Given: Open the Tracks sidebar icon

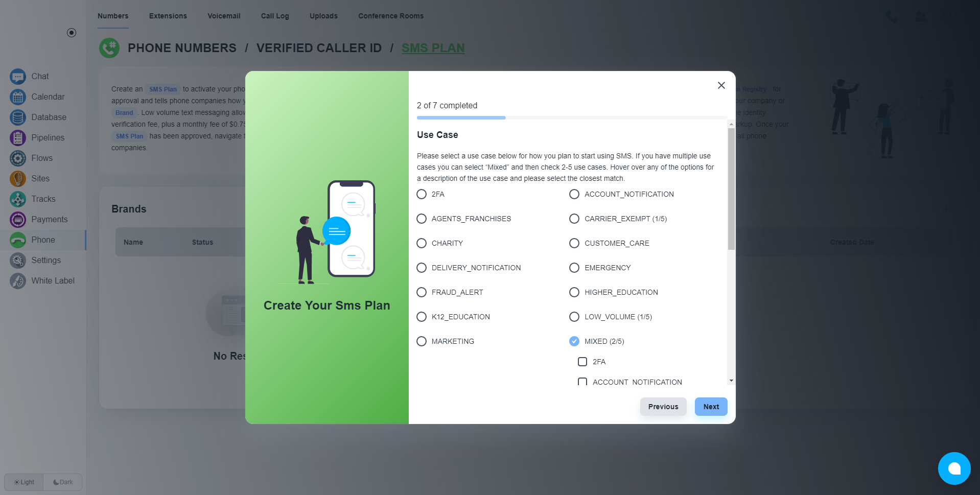Looking at the screenshot, I should pyautogui.click(x=18, y=199).
